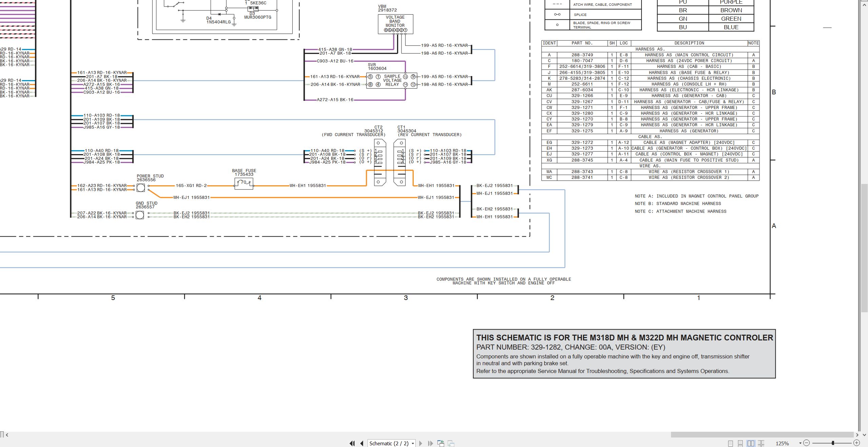Click part number 329-1277 for cable EJ

tap(582, 154)
